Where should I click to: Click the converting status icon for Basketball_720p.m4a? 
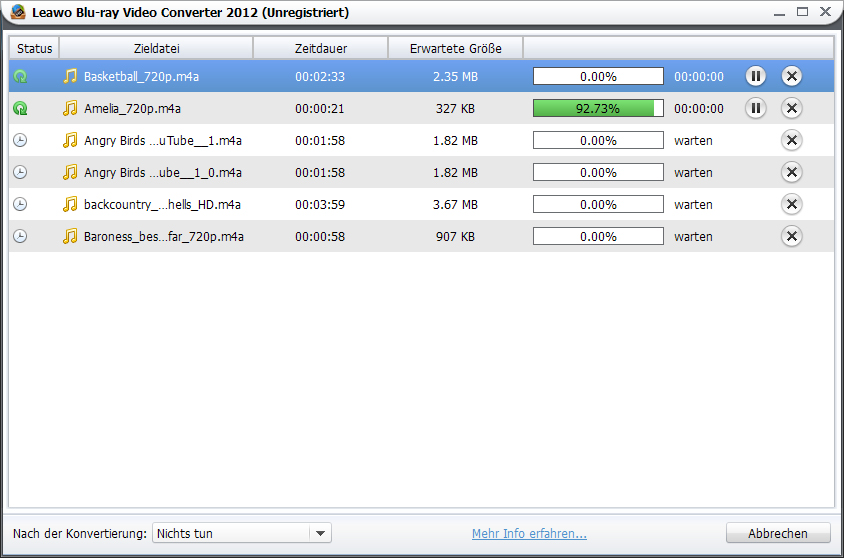(x=20, y=76)
